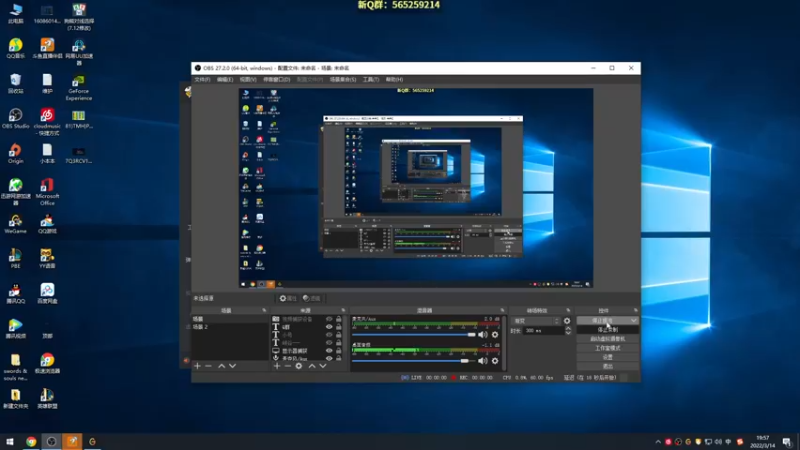Open 场景集合(S) menu

tap(343, 80)
